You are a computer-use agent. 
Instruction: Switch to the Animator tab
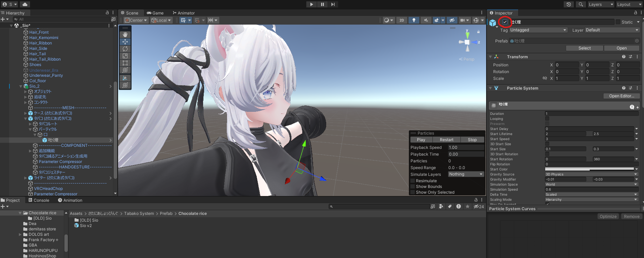pyautogui.click(x=184, y=13)
